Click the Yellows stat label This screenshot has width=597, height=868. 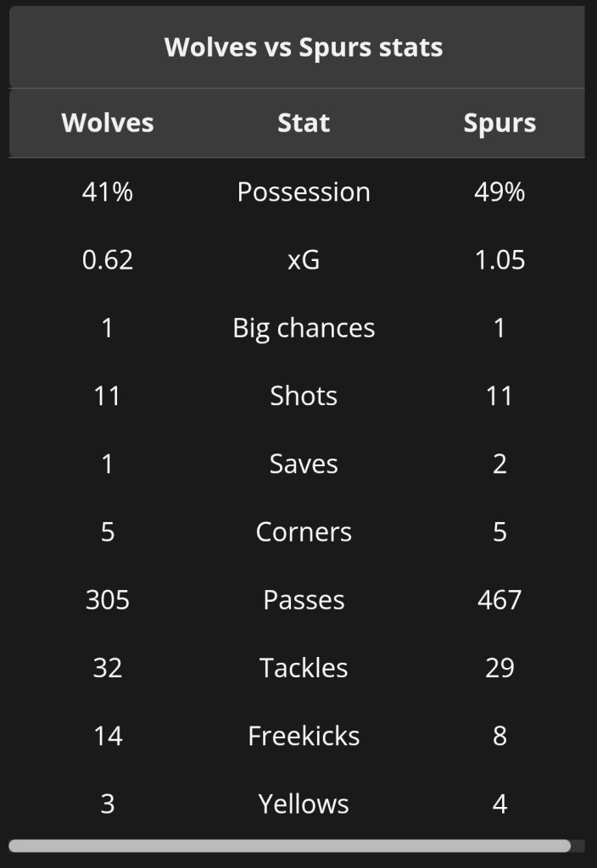click(304, 804)
